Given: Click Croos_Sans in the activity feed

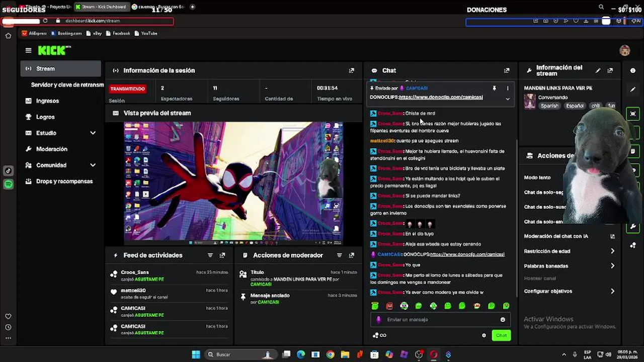Looking at the screenshot, I should [x=135, y=273].
